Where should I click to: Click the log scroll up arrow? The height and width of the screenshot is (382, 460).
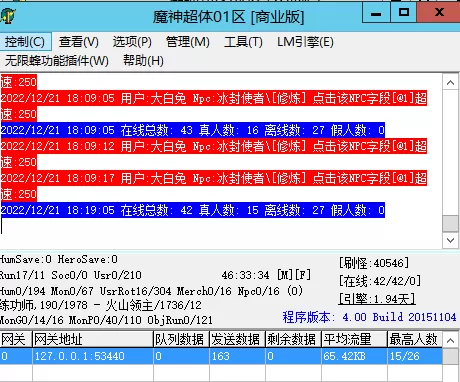(451, 82)
